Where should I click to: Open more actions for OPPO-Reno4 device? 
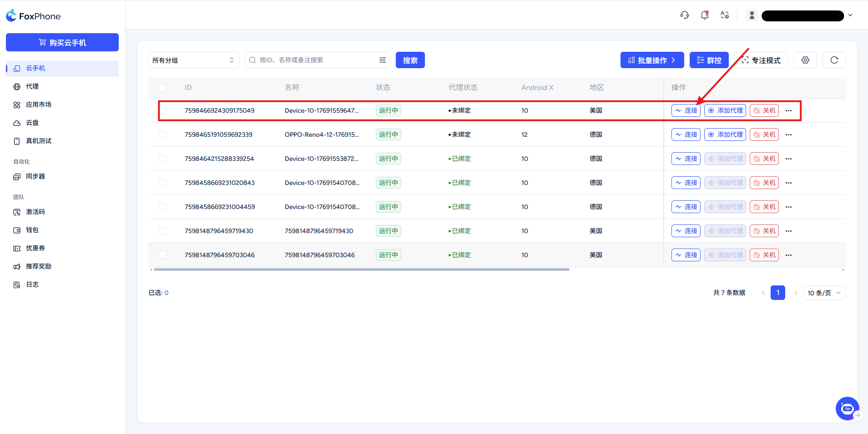[788, 135]
